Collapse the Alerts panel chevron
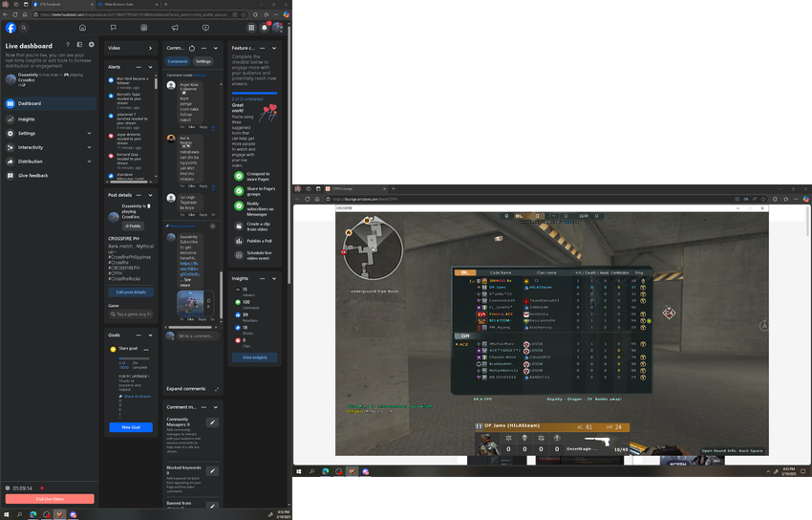This screenshot has height=520, width=812. click(150, 67)
